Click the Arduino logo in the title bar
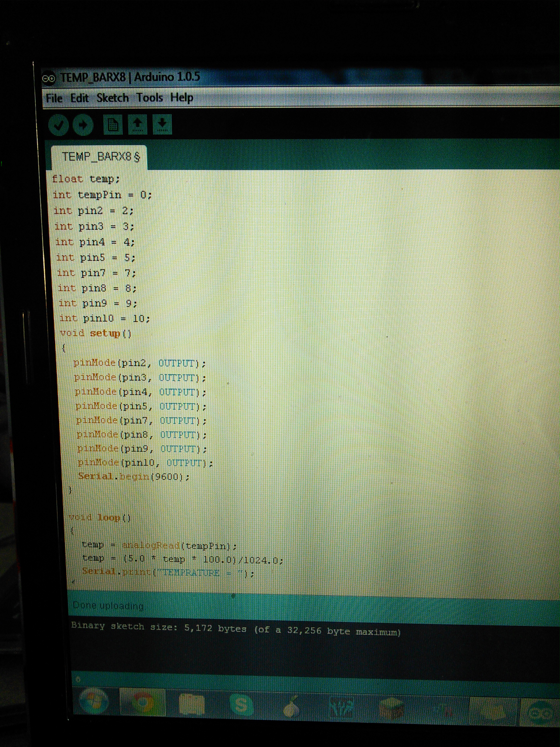The width and height of the screenshot is (560, 747). 49,79
